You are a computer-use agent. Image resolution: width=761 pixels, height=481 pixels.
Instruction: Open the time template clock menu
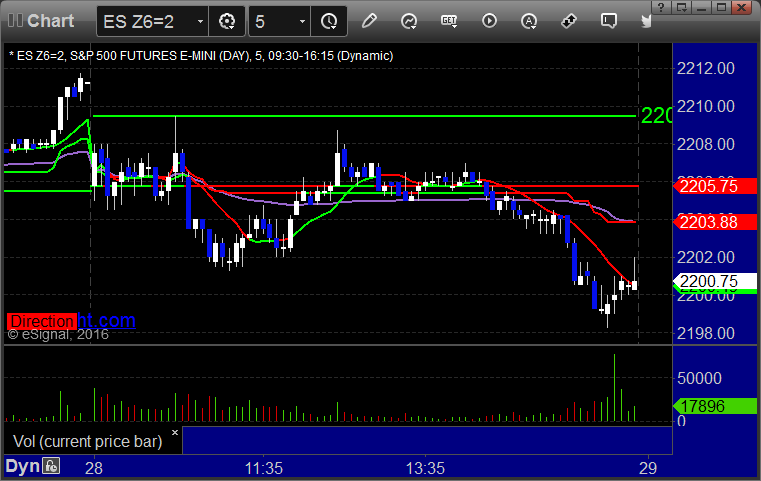coord(329,21)
